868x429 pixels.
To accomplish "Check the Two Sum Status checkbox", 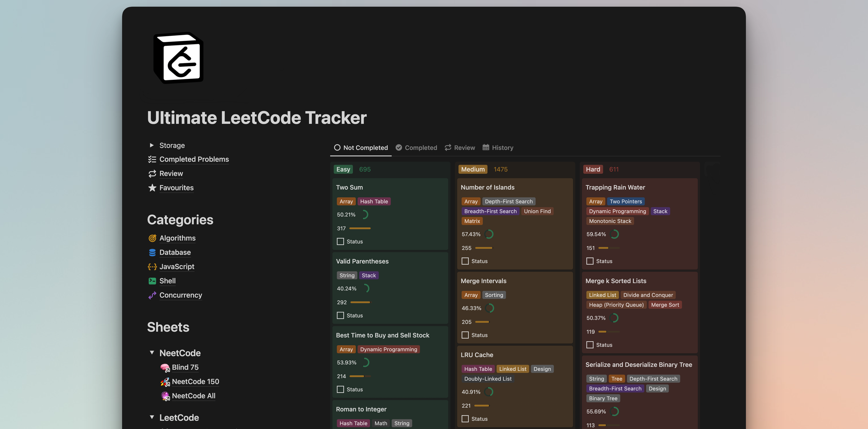I will click(340, 242).
